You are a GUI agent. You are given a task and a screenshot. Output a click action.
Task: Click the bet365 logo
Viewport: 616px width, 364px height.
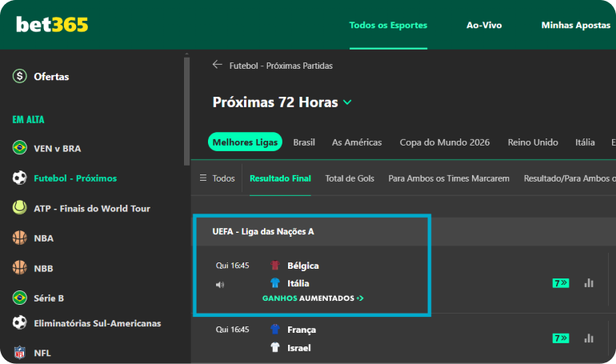pos(52,25)
